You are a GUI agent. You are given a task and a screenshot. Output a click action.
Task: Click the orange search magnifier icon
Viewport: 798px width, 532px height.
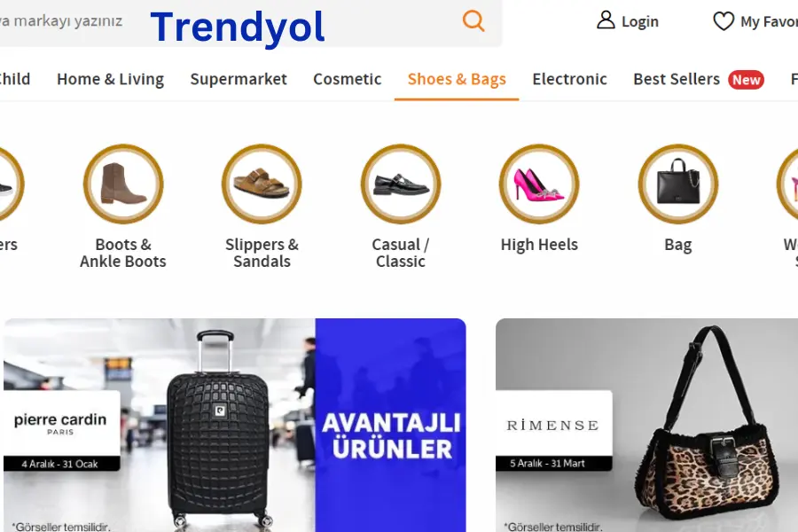pyautogui.click(x=473, y=21)
